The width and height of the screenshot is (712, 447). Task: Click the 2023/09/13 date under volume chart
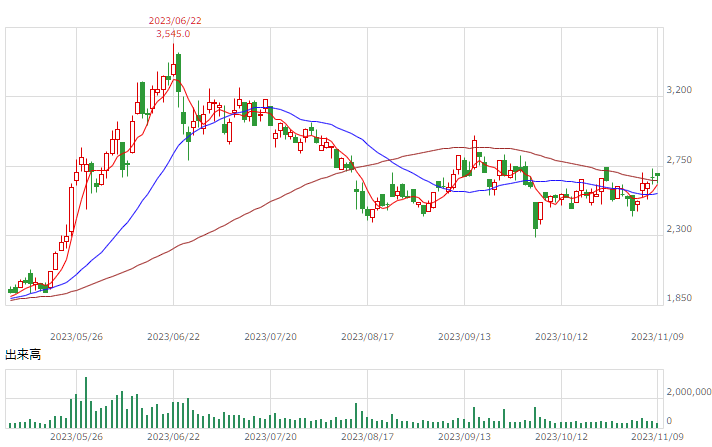pyautogui.click(x=465, y=437)
